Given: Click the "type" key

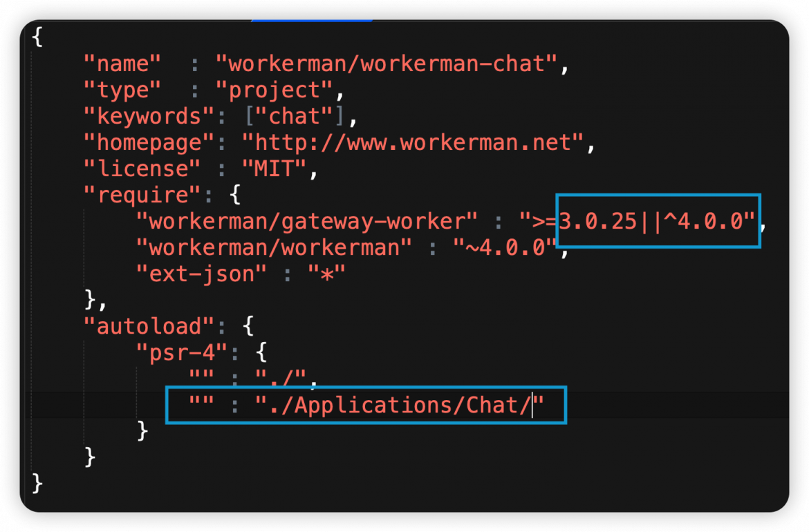Looking at the screenshot, I should coord(122,91).
